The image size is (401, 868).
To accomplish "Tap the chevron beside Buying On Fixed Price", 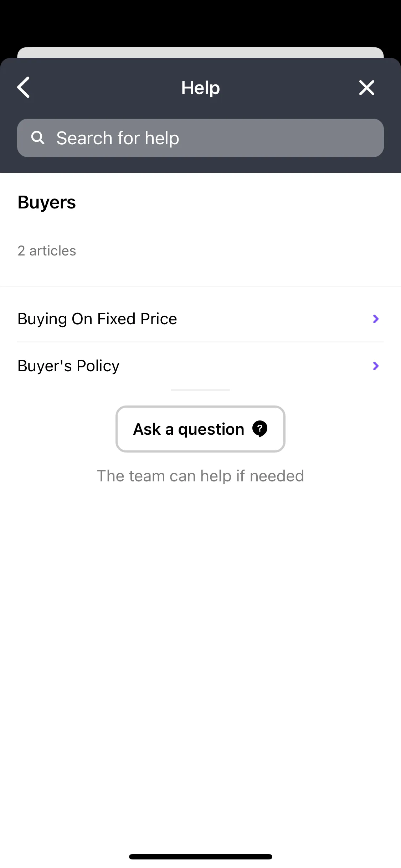I will point(376,319).
